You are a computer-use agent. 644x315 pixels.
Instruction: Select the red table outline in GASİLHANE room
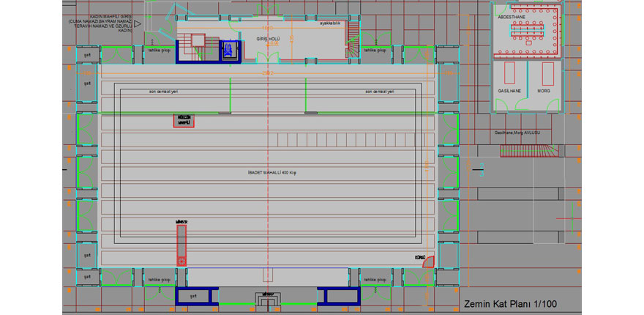pyautogui.click(x=509, y=73)
